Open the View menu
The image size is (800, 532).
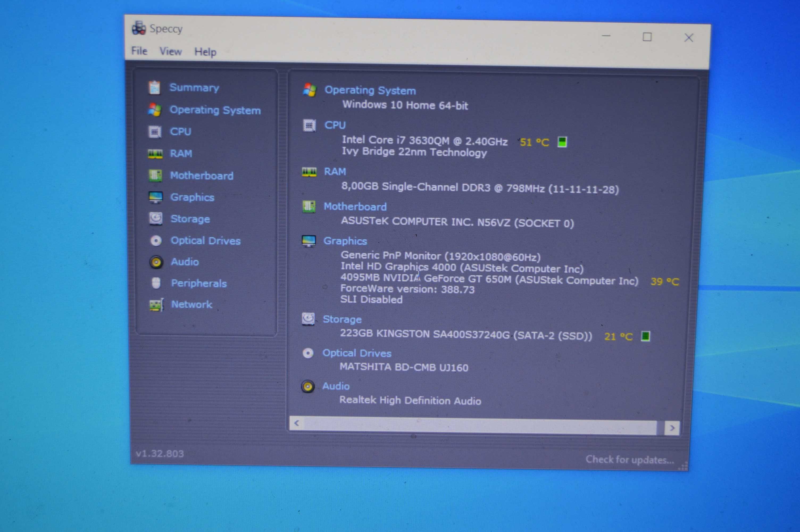coord(170,51)
